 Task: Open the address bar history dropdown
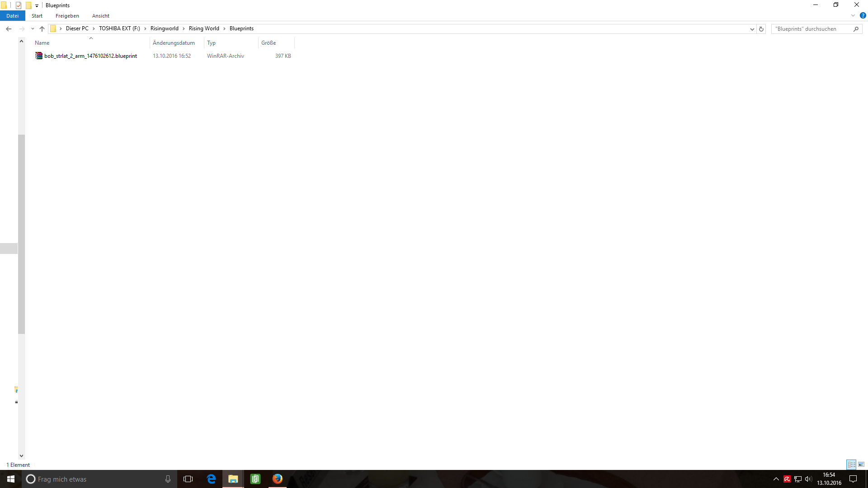(x=752, y=29)
